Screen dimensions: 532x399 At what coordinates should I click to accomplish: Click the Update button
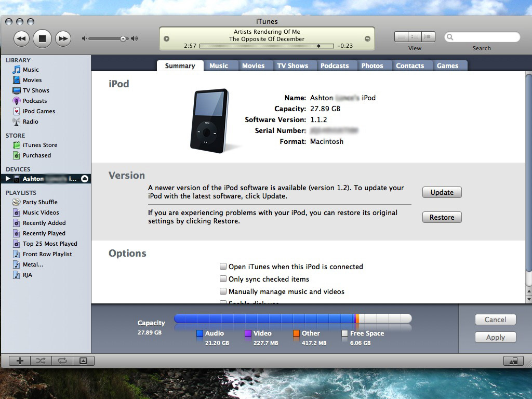pyautogui.click(x=442, y=192)
